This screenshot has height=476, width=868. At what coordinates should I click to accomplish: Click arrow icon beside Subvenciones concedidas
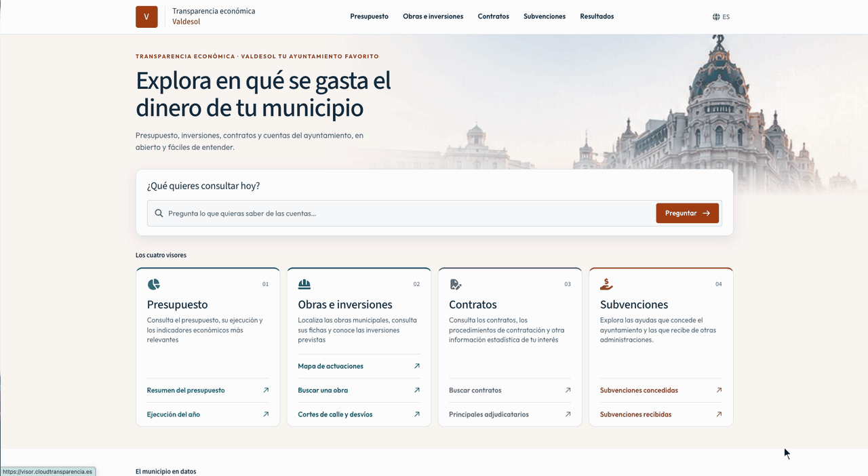tap(719, 390)
